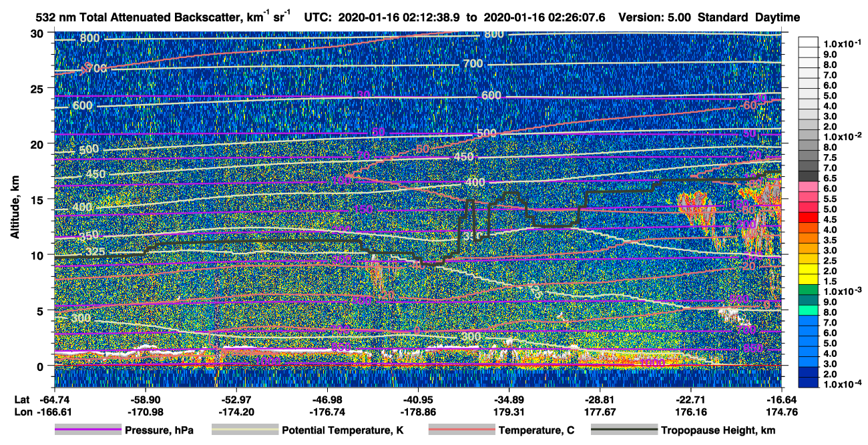Click the salmon Temperature legend line sample
Viewport: 868px width, 445px height.
click(461, 430)
